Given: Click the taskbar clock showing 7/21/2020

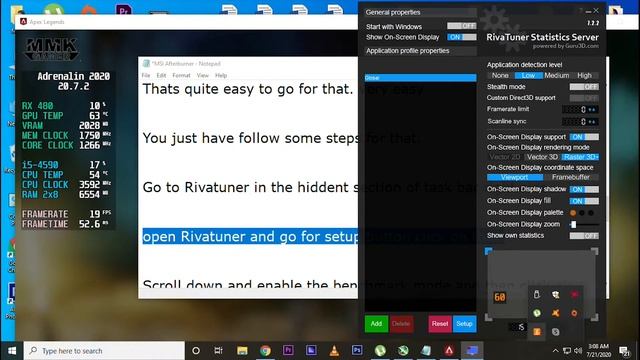Looking at the screenshot, I should [x=599, y=351].
